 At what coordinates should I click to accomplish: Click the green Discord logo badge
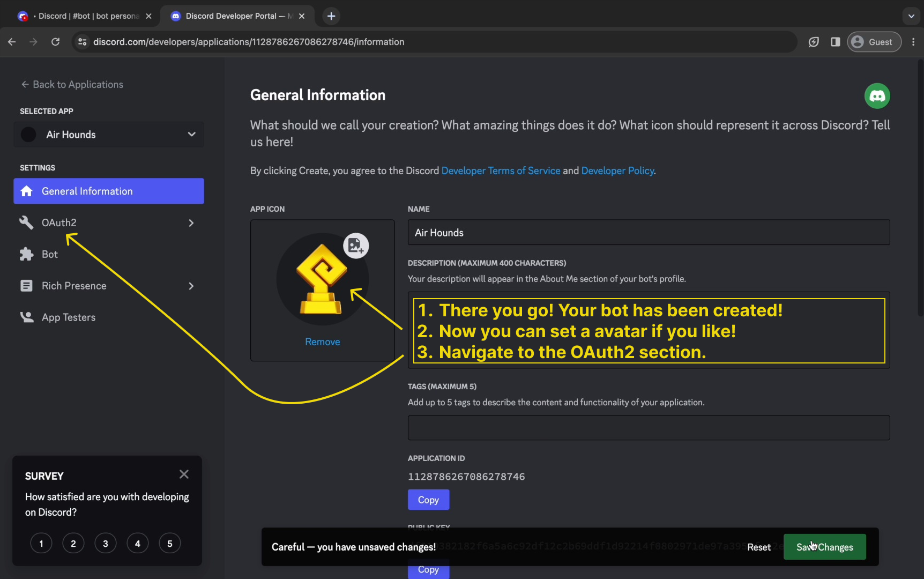[x=877, y=96]
